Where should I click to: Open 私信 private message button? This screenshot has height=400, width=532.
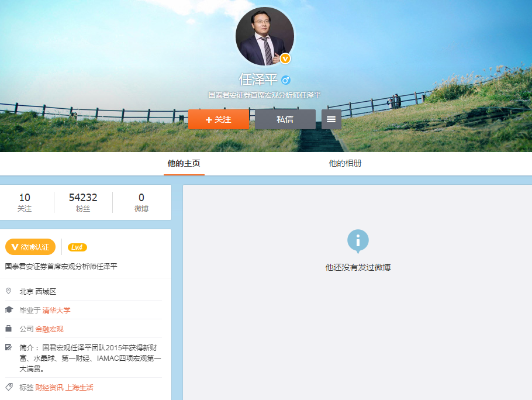285,119
